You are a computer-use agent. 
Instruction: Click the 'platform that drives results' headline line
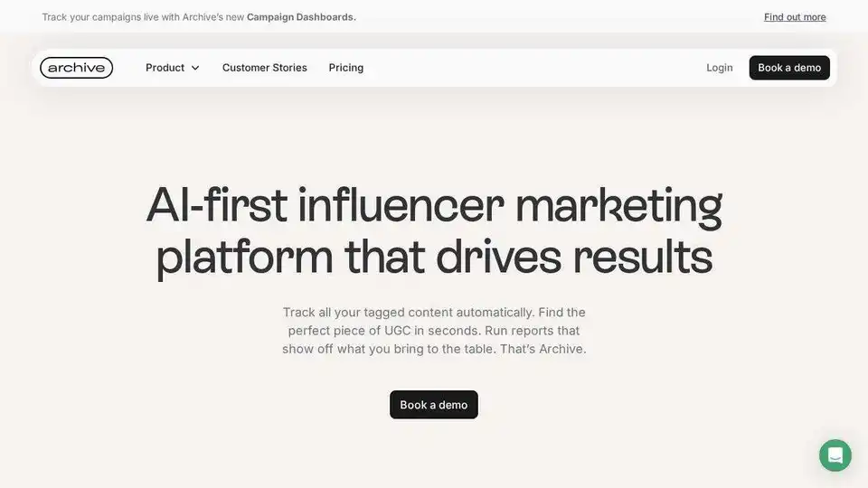(434, 258)
